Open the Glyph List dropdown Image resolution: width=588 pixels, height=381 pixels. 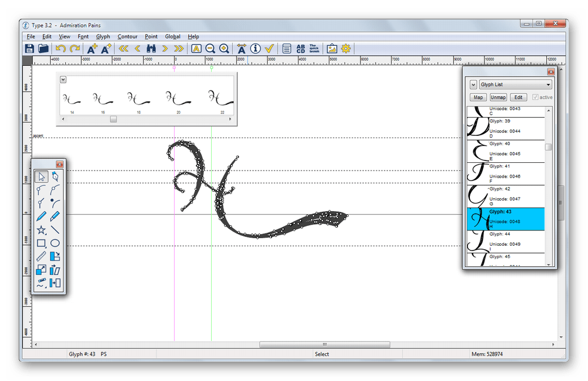tap(515, 85)
